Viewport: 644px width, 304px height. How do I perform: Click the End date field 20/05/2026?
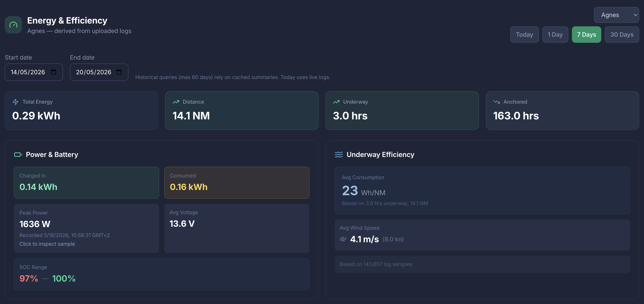(99, 72)
